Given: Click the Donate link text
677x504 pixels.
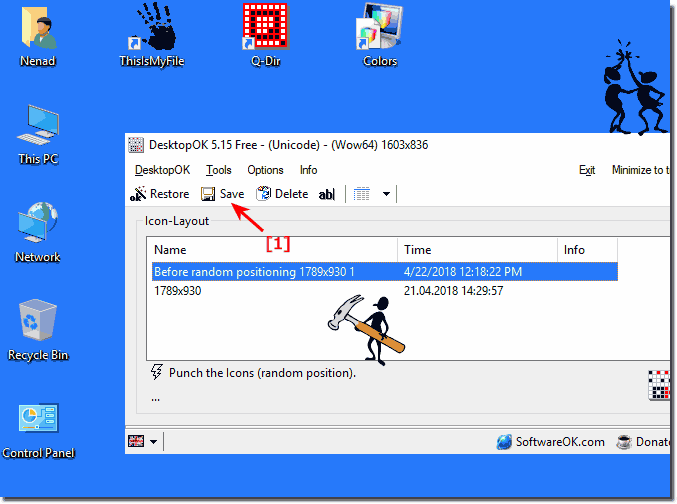Looking at the screenshot, I should [x=653, y=442].
